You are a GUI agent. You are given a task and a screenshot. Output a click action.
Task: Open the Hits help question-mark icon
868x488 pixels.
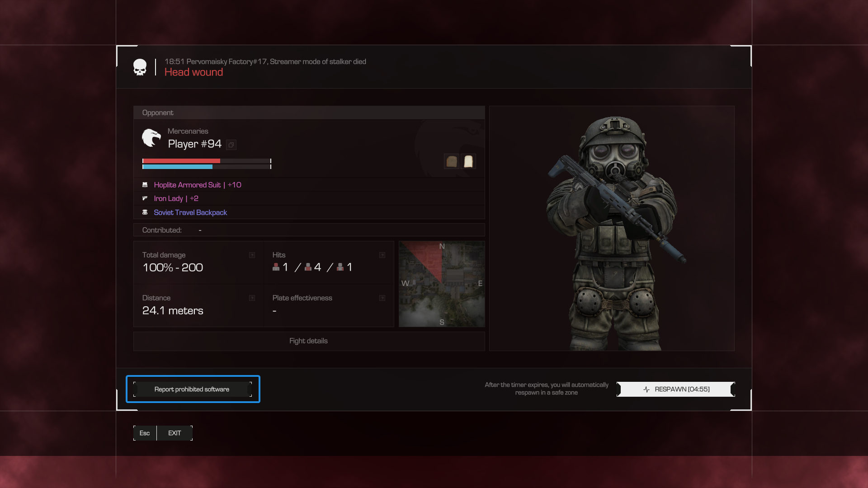[x=382, y=255]
